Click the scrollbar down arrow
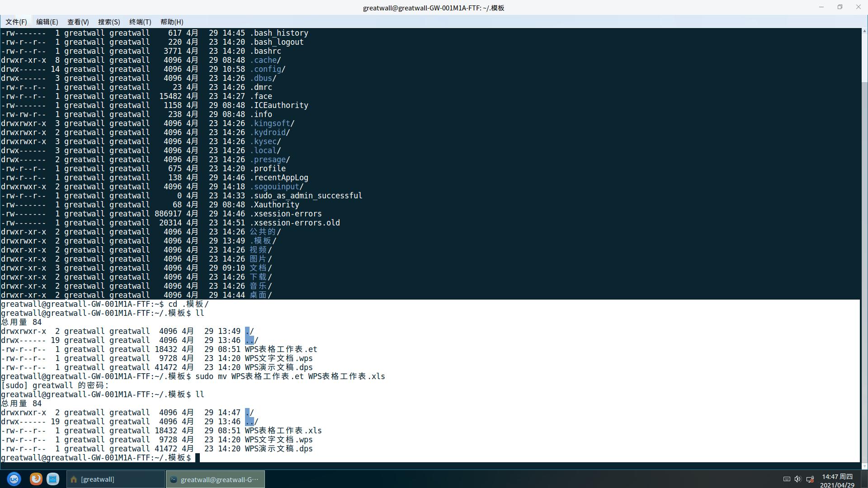 (x=864, y=466)
